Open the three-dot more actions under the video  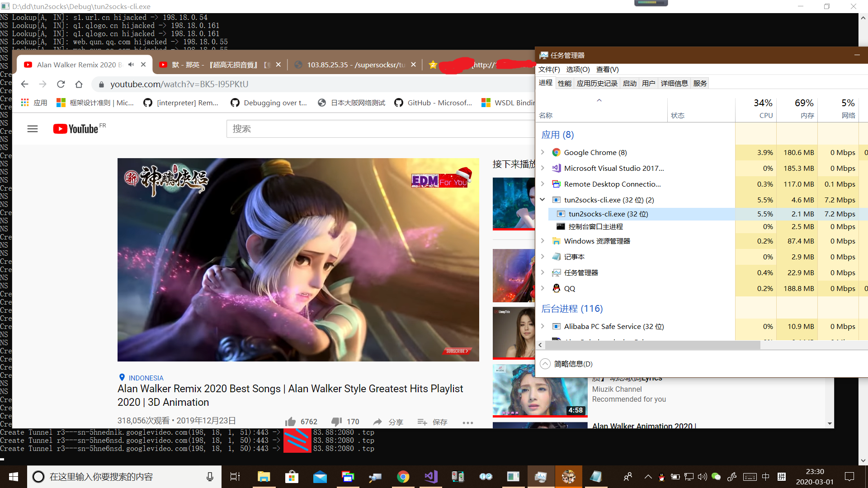tap(468, 422)
